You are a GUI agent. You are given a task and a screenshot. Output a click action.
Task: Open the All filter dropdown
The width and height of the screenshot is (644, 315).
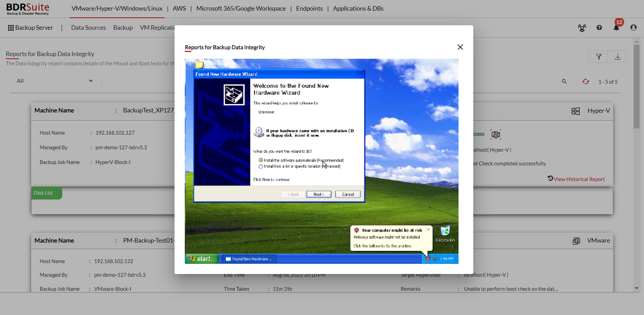pyautogui.click(x=55, y=81)
